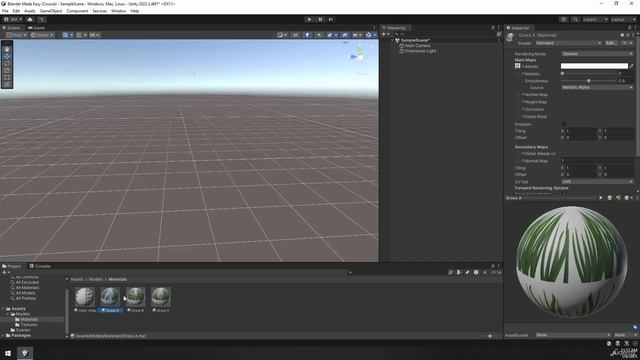This screenshot has width=640, height=360.
Task: Open the Global/Local dropdown
Action: click(x=42, y=35)
